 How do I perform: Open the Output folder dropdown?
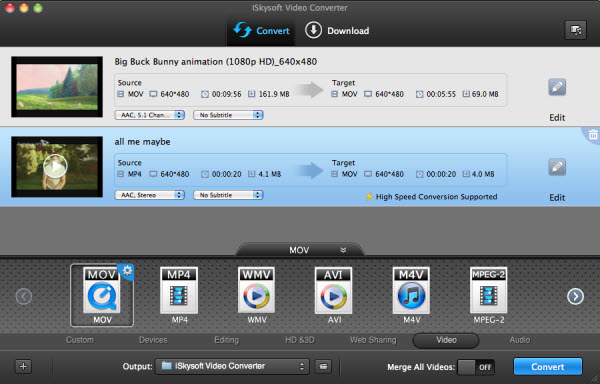coord(232,366)
